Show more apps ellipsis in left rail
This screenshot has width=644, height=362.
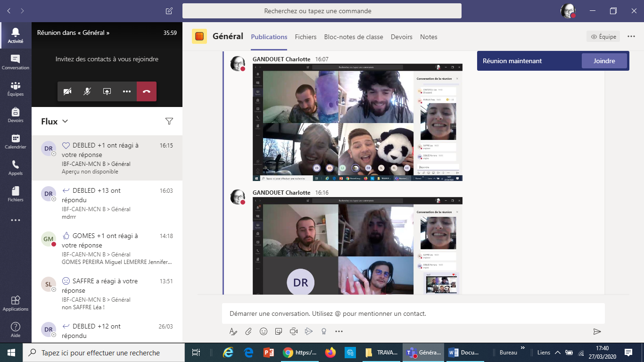[x=16, y=220]
